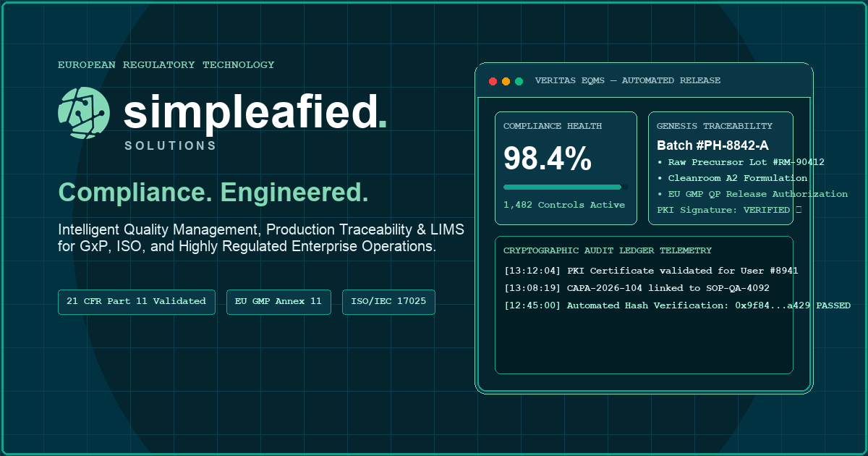Click the red window dot in Veritas EQMS

click(x=493, y=81)
